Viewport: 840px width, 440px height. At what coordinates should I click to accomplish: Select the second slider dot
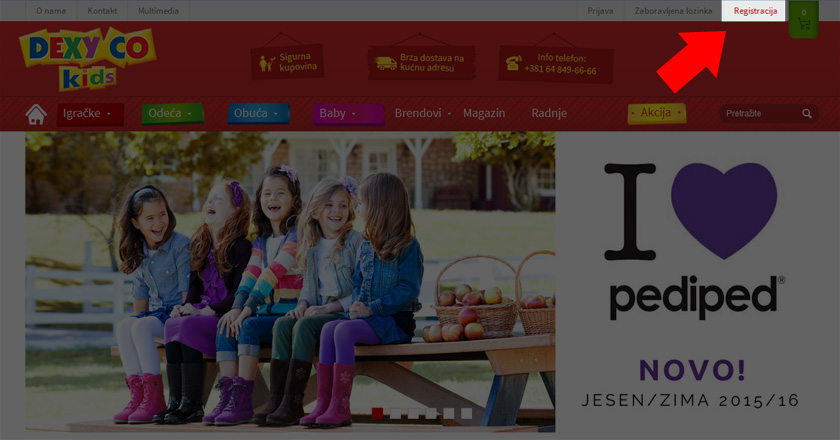click(395, 413)
